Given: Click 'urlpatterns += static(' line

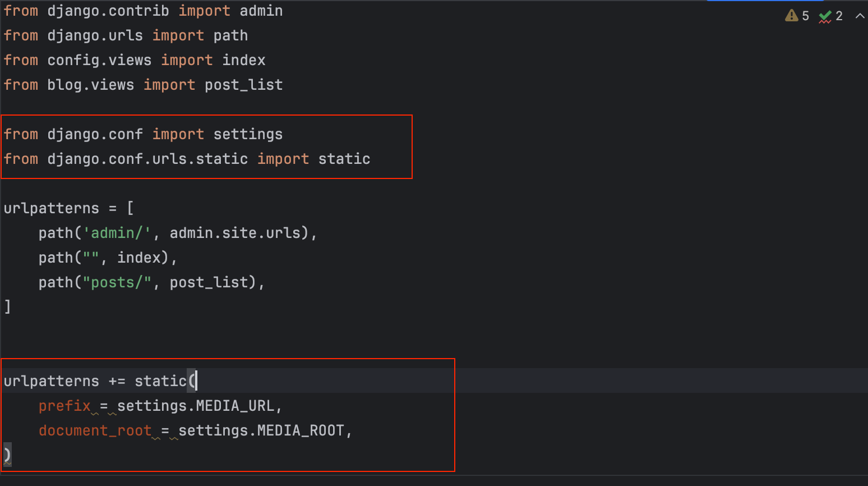Looking at the screenshot, I should click(100, 381).
